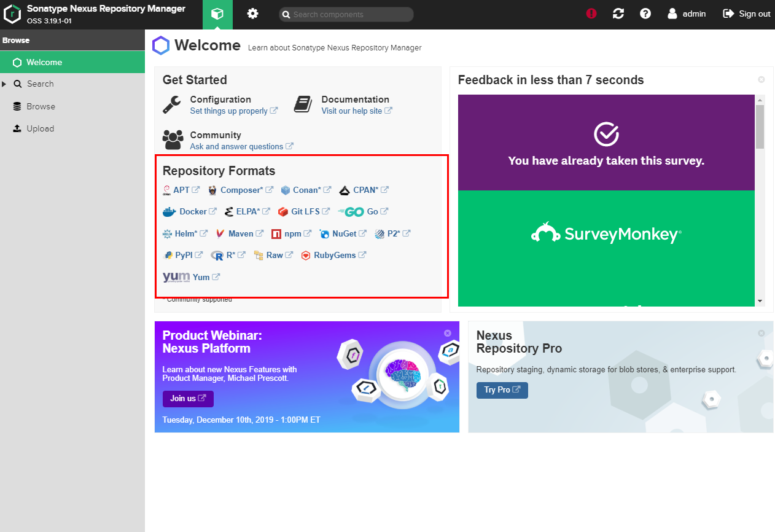775x532 pixels.
Task: Click the Python PyPI icon
Action: click(x=168, y=255)
